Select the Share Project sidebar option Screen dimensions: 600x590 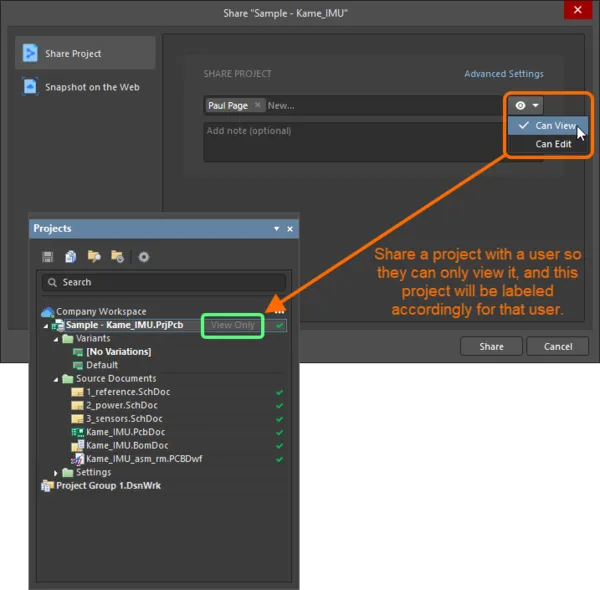[x=85, y=53]
